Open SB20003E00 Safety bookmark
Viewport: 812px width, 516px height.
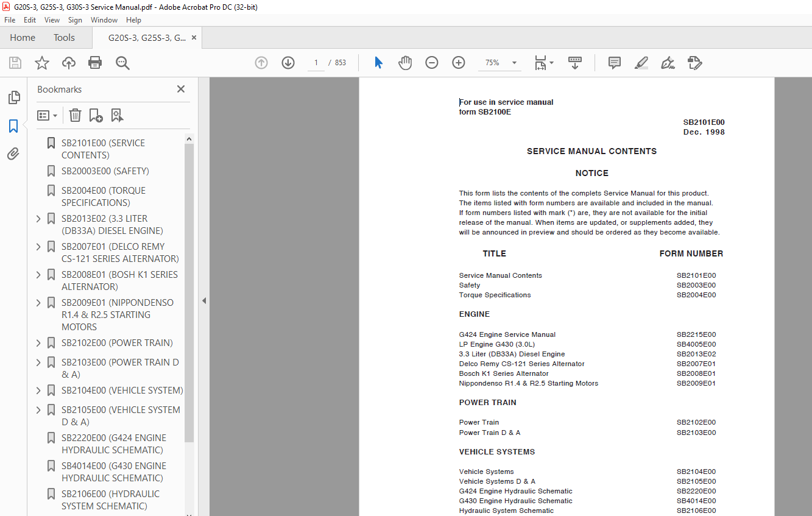[x=105, y=171]
